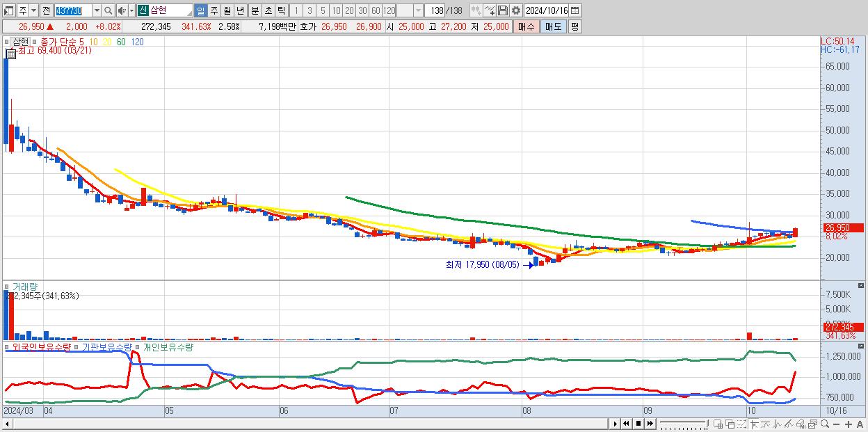Click the 거래량 volume indicator label
Image resolution: width=868 pixels, height=432 pixels.
click(24, 287)
